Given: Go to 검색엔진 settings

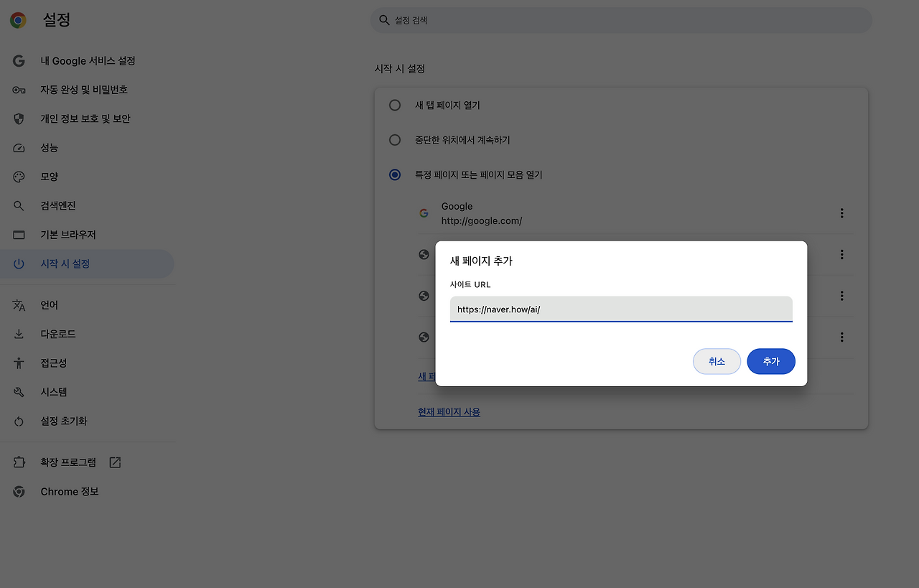Looking at the screenshot, I should pos(87,206).
